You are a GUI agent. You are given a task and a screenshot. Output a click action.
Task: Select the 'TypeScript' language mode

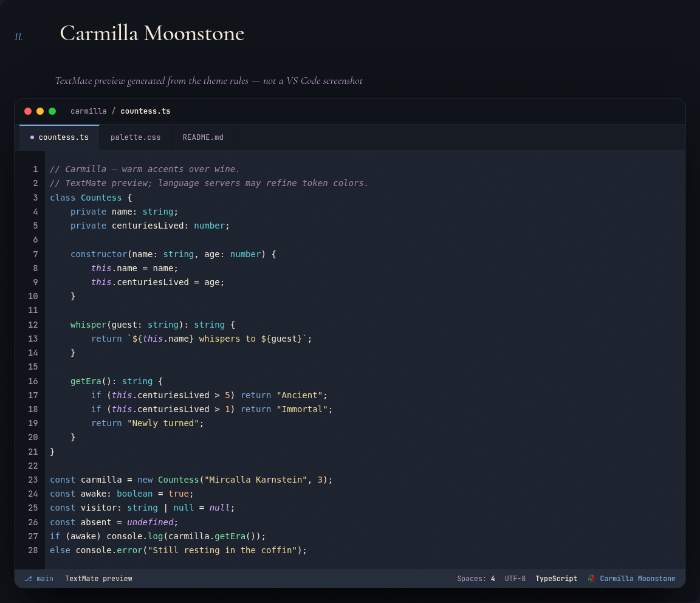tap(556, 579)
